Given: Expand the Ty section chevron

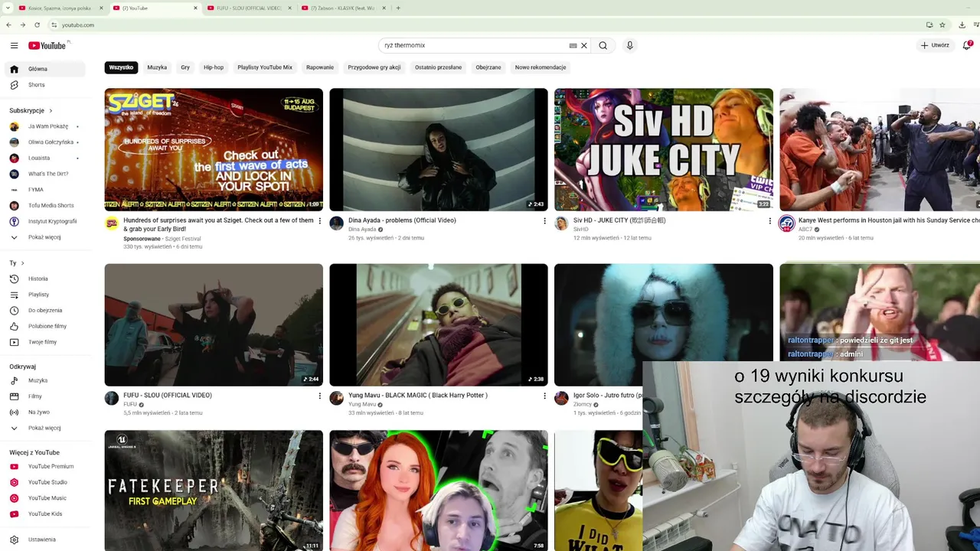Looking at the screenshot, I should click(22, 263).
